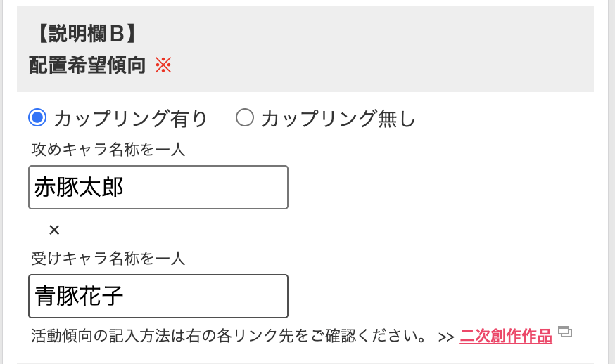615x364 pixels.
Task: Click the external window icon beside 二次創作作品
Action: pyautogui.click(x=565, y=332)
